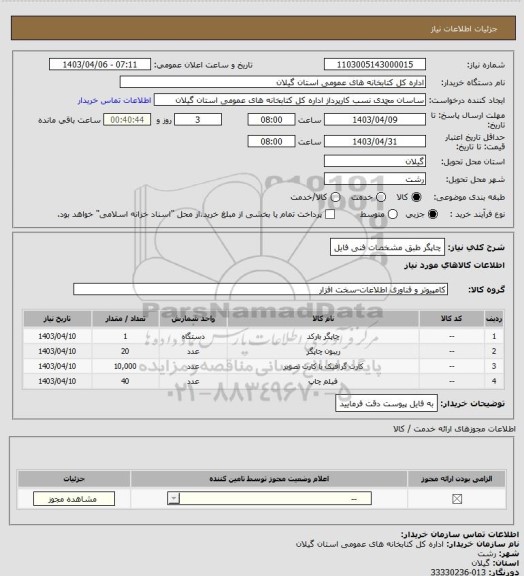Click the buyer organization name field

[x=273, y=82]
